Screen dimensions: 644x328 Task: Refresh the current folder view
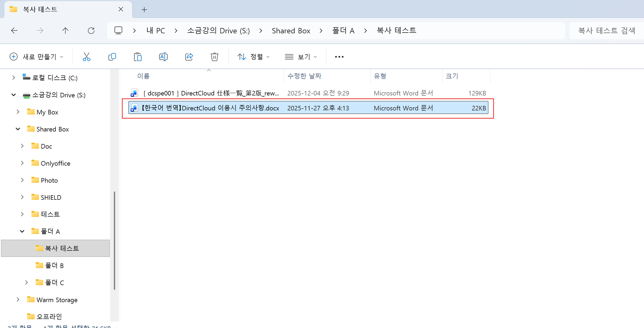[x=91, y=31]
